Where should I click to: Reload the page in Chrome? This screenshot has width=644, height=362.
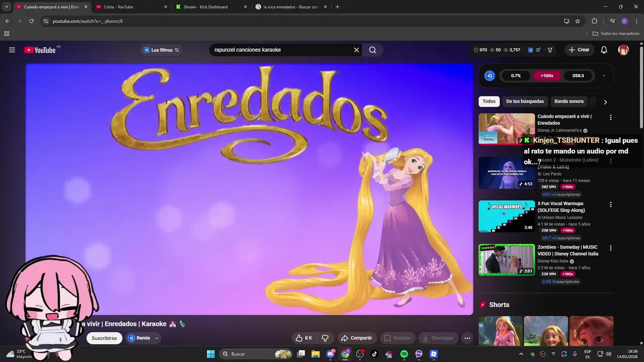[x=31, y=21]
